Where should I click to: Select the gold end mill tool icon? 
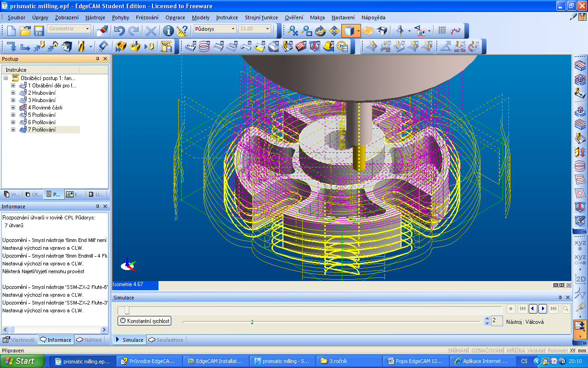pyautogui.click(x=81, y=46)
